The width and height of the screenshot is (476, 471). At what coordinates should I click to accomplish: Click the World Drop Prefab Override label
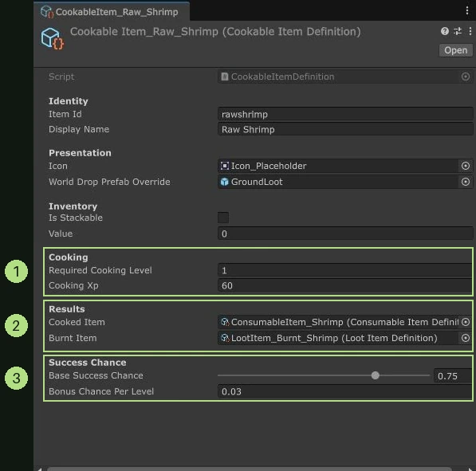tap(109, 182)
